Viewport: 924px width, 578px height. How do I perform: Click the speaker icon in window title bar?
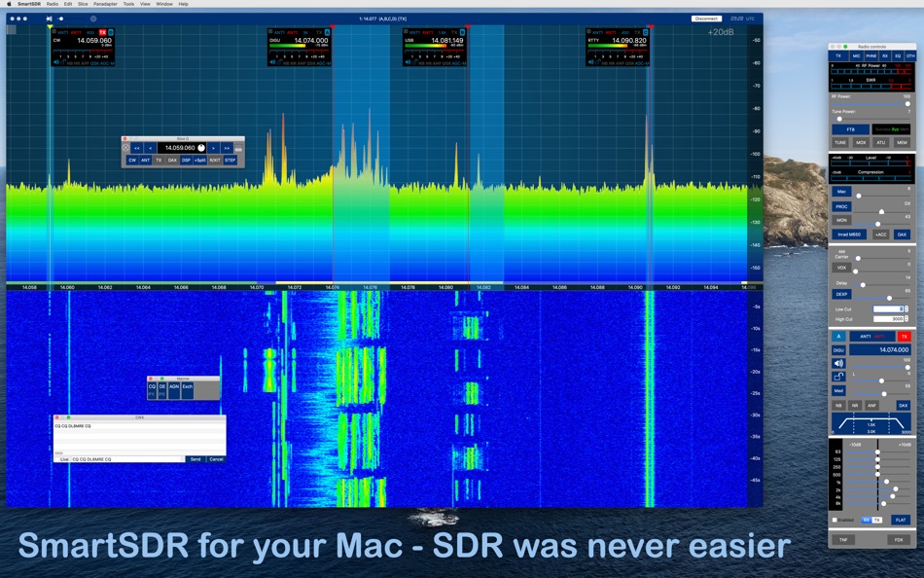pyautogui.click(x=50, y=18)
